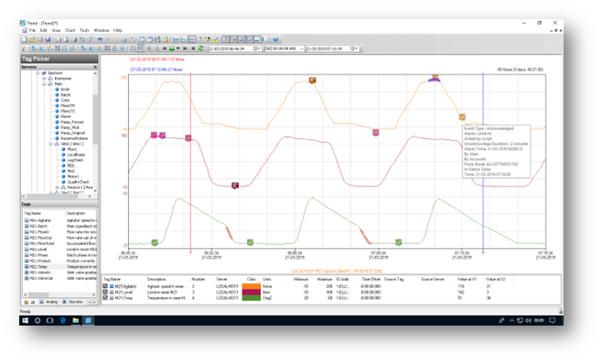
Task: Open Edge browser from the taskbar
Action: [63, 320]
